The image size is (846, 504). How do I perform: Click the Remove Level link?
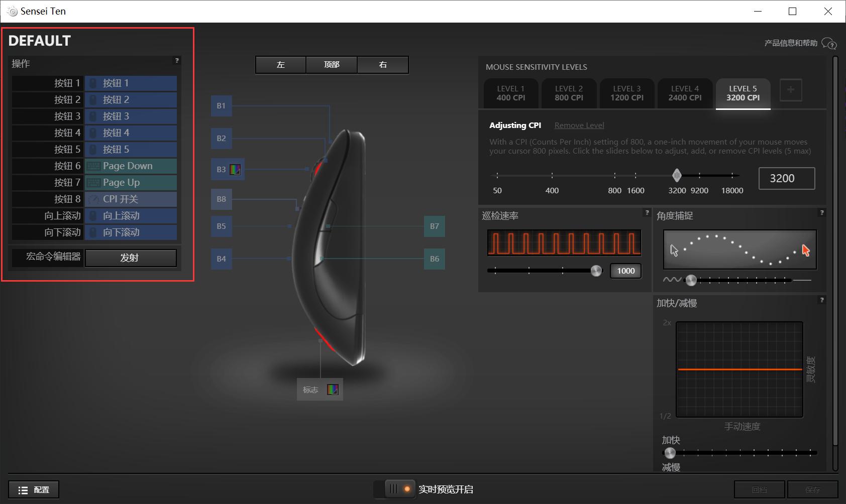(579, 125)
